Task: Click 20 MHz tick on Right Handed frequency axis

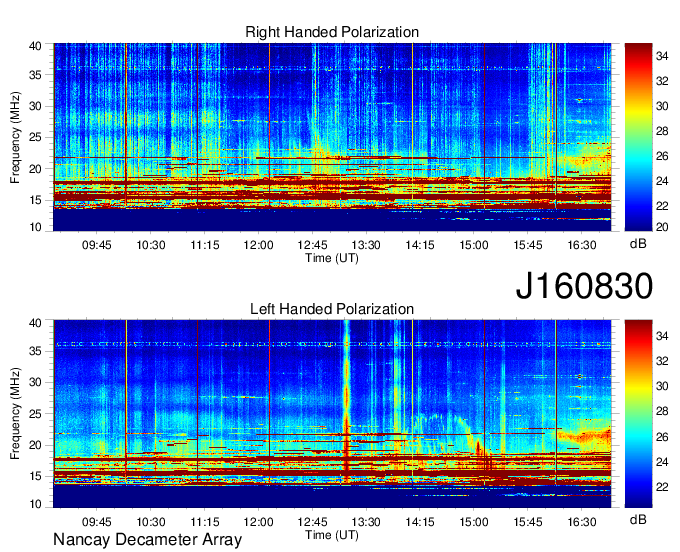Action: coord(35,169)
